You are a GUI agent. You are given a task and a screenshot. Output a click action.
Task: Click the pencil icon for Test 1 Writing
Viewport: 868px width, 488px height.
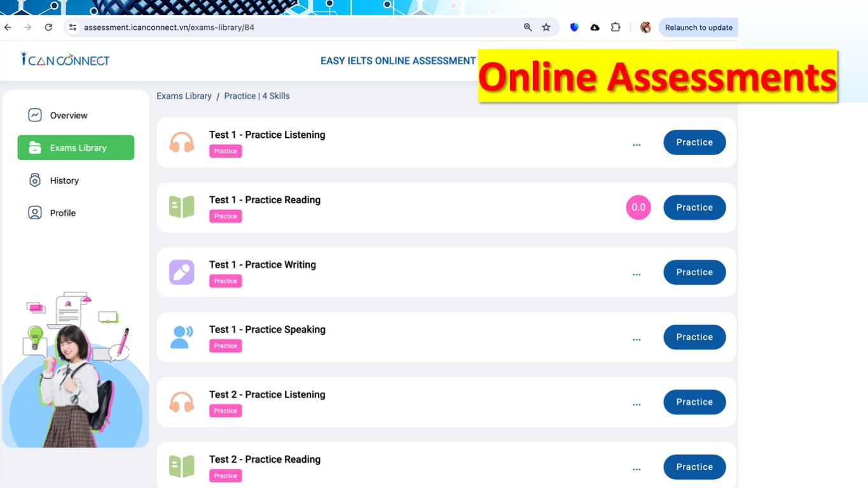coord(181,272)
